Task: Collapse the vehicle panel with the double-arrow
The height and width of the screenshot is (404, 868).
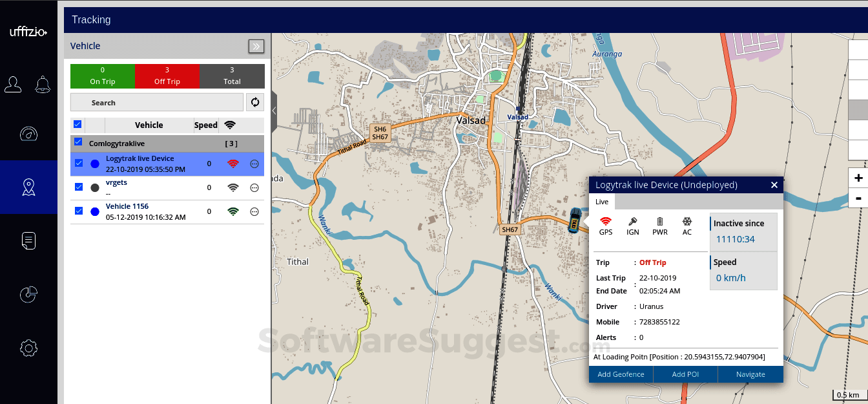Action: pos(256,46)
